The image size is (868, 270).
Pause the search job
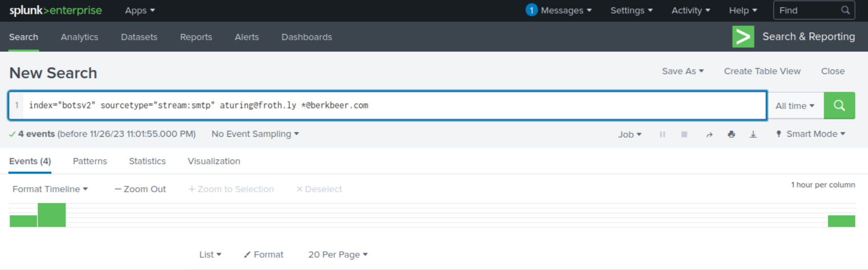662,134
